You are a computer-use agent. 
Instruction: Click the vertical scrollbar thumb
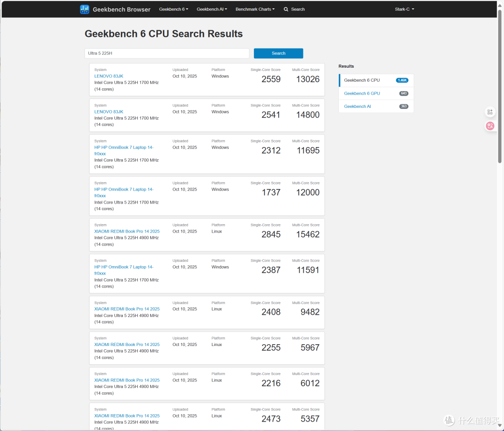pyautogui.click(x=500, y=86)
